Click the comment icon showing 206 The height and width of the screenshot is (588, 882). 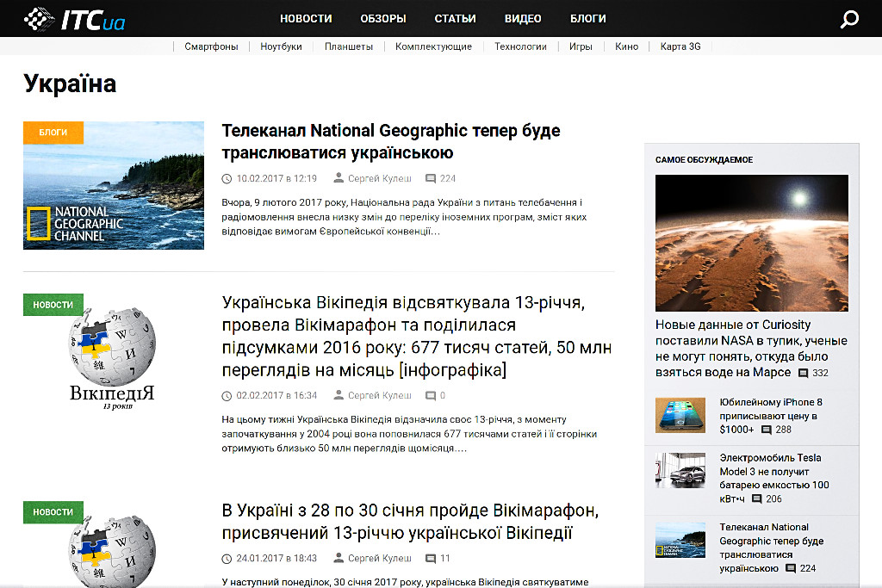click(757, 499)
